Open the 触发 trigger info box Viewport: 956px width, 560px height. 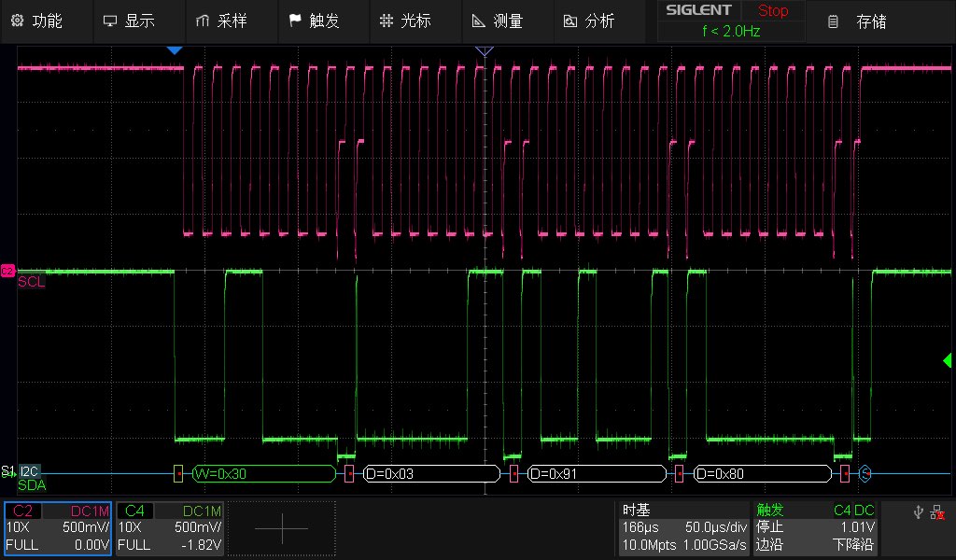(x=814, y=527)
